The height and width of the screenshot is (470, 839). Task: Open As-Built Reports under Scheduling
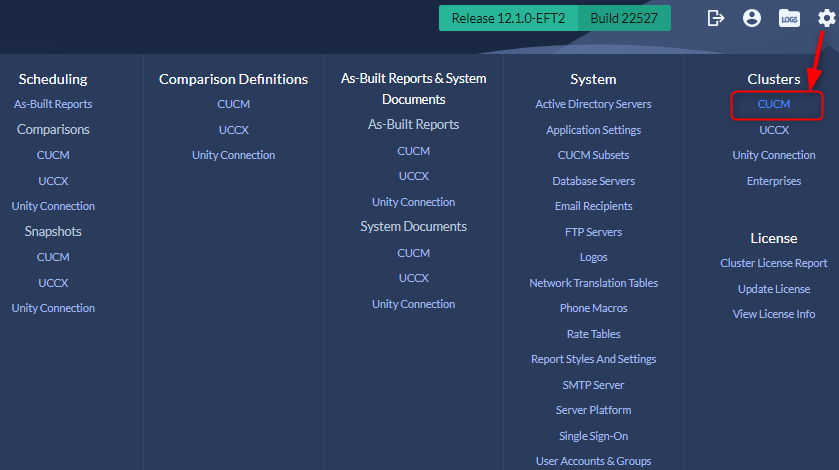pyautogui.click(x=53, y=104)
